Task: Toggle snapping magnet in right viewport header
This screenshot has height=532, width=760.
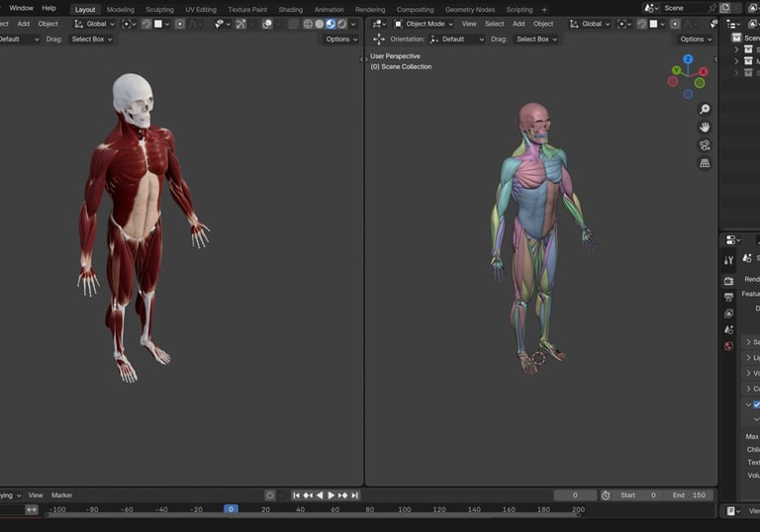Action: [643, 24]
